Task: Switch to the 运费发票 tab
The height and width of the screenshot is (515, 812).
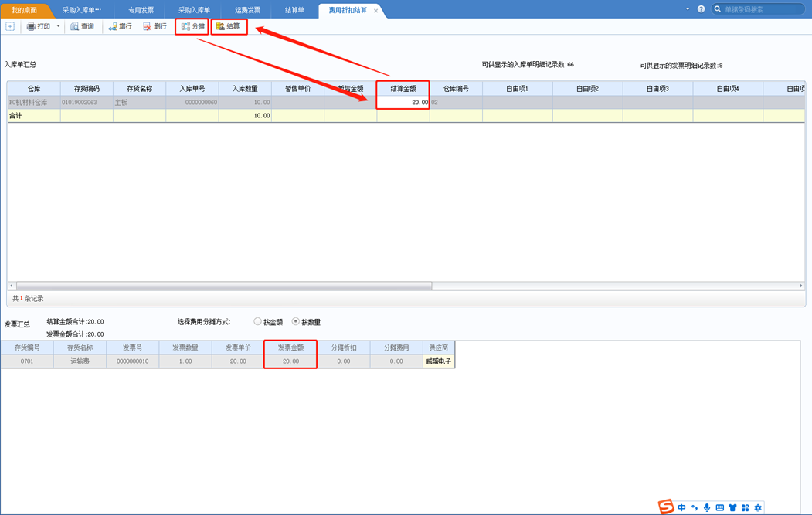Action: pyautogui.click(x=247, y=10)
